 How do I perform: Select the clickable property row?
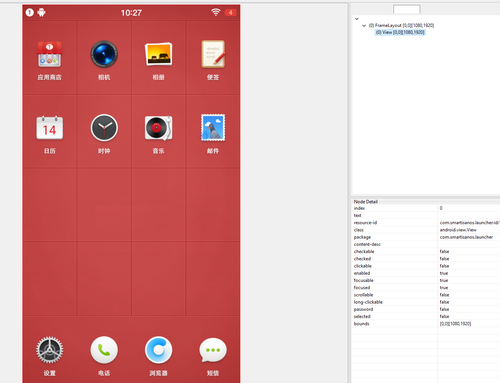click(x=426, y=266)
